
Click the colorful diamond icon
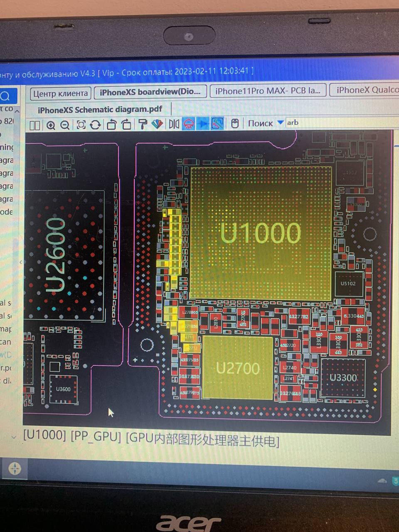157,124
